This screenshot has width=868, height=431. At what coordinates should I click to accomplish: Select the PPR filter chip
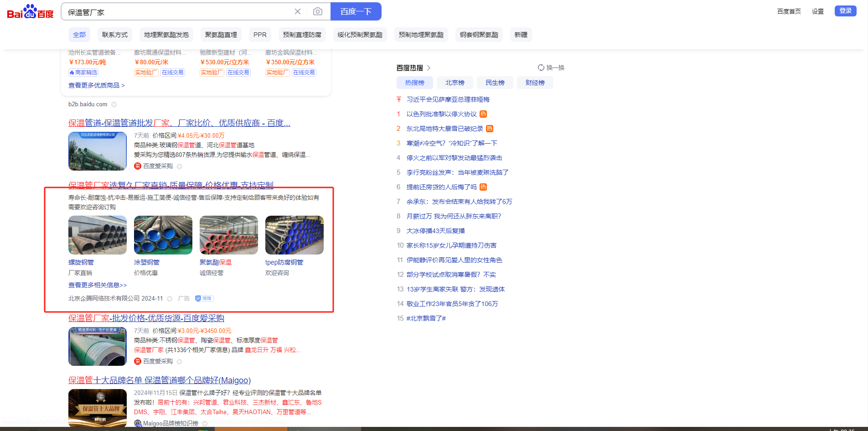tap(260, 35)
